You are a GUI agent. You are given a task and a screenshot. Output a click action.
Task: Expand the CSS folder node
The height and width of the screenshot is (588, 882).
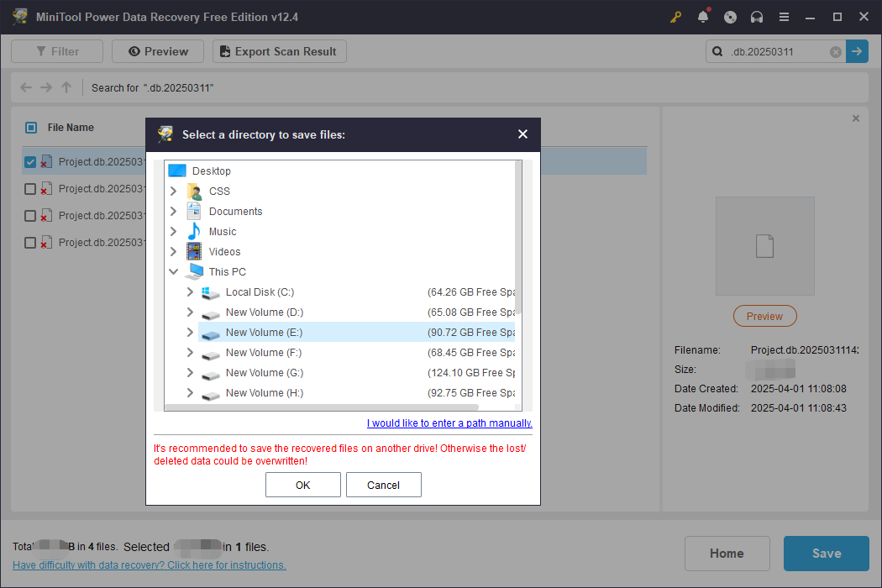pos(174,192)
